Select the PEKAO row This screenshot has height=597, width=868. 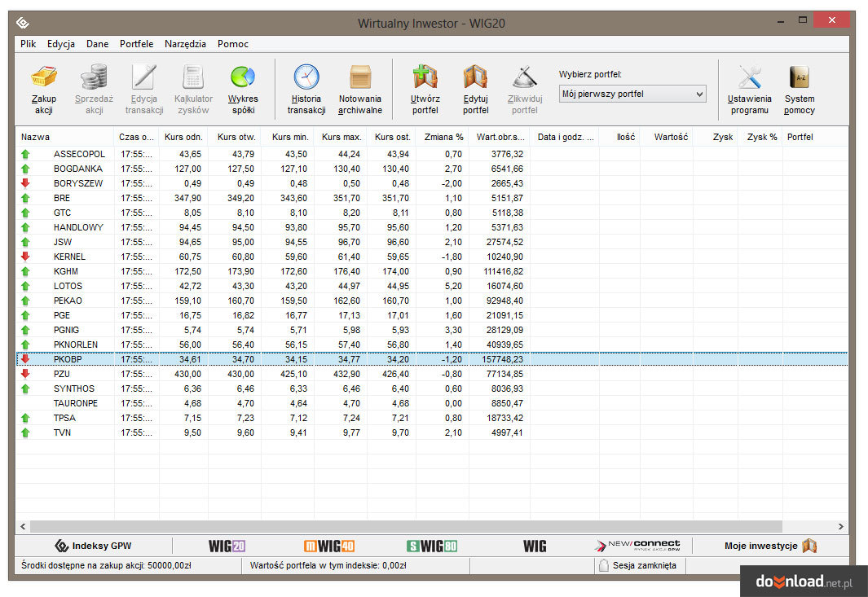point(432,301)
